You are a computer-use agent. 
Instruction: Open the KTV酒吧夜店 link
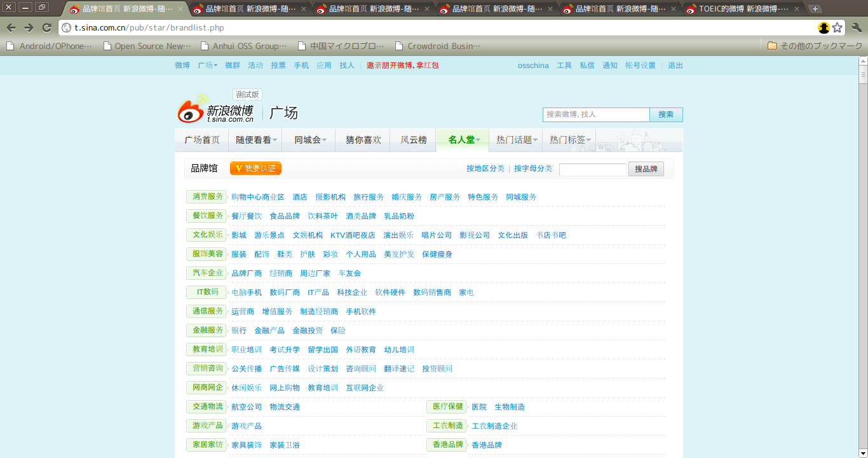(x=353, y=235)
